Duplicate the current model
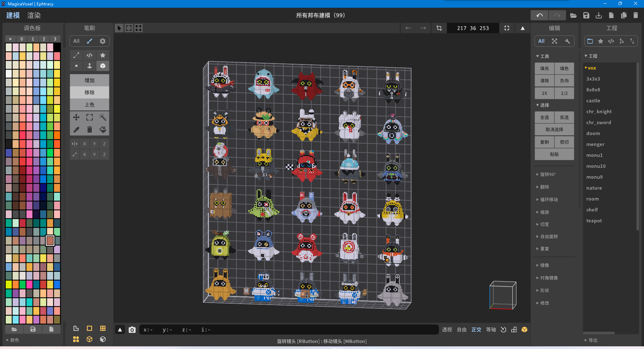 624,15
